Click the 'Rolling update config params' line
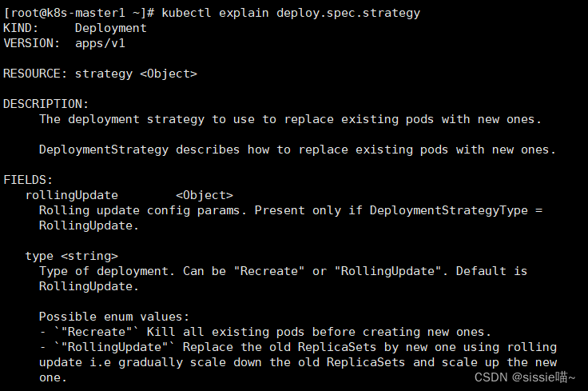The height and width of the screenshot is (391, 588). coord(291,211)
